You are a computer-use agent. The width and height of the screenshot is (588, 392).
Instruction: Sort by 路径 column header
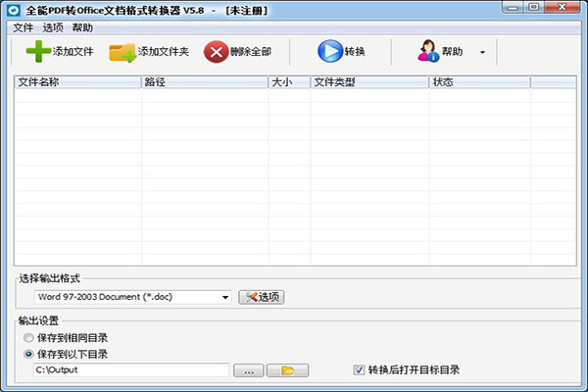205,82
